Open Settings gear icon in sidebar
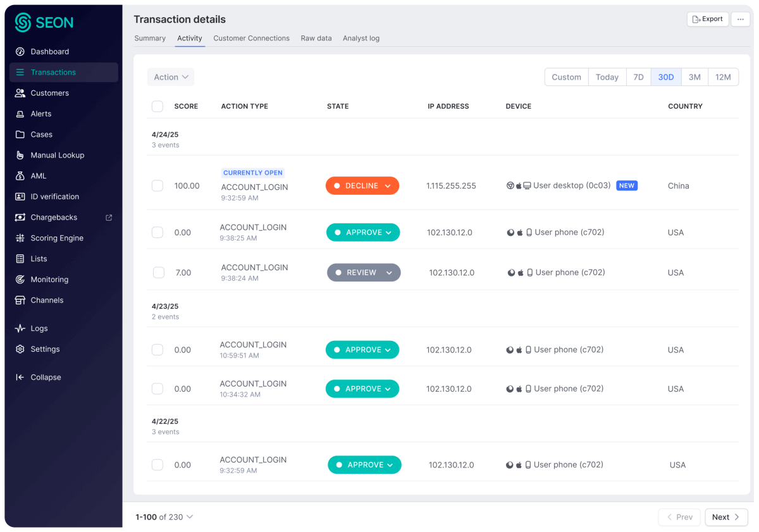The image size is (759, 532). point(20,349)
